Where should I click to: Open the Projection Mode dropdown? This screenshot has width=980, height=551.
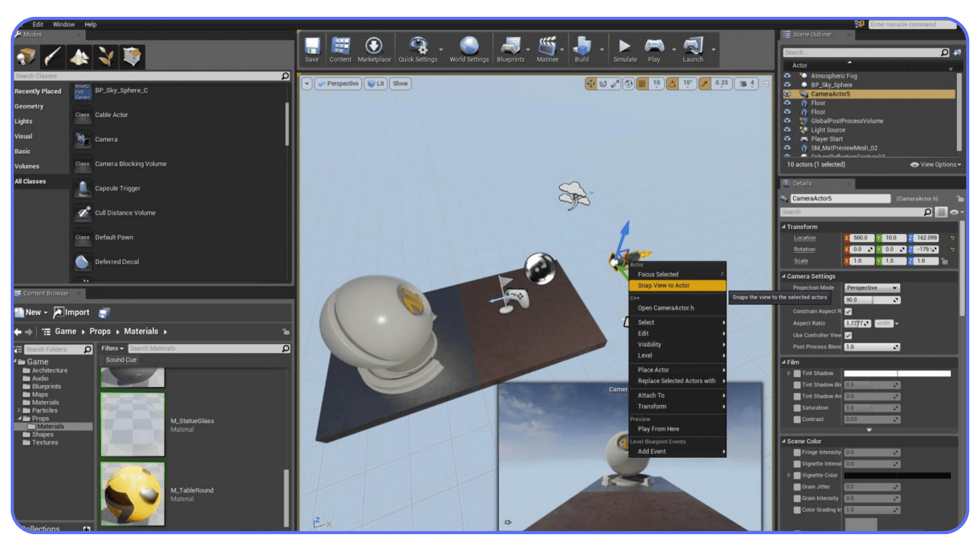[x=871, y=287]
